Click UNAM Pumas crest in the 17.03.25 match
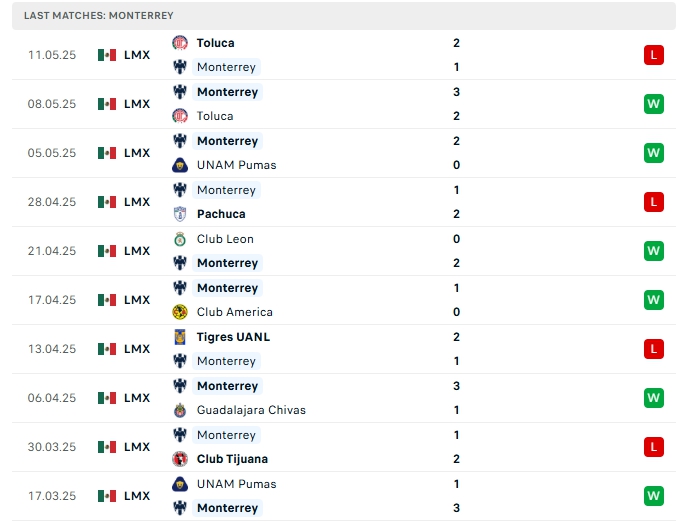 (x=180, y=484)
